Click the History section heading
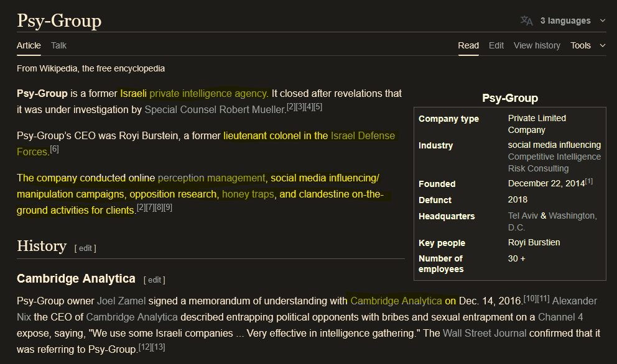Image resolution: width=617 pixels, height=364 pixels. (42, 246)
